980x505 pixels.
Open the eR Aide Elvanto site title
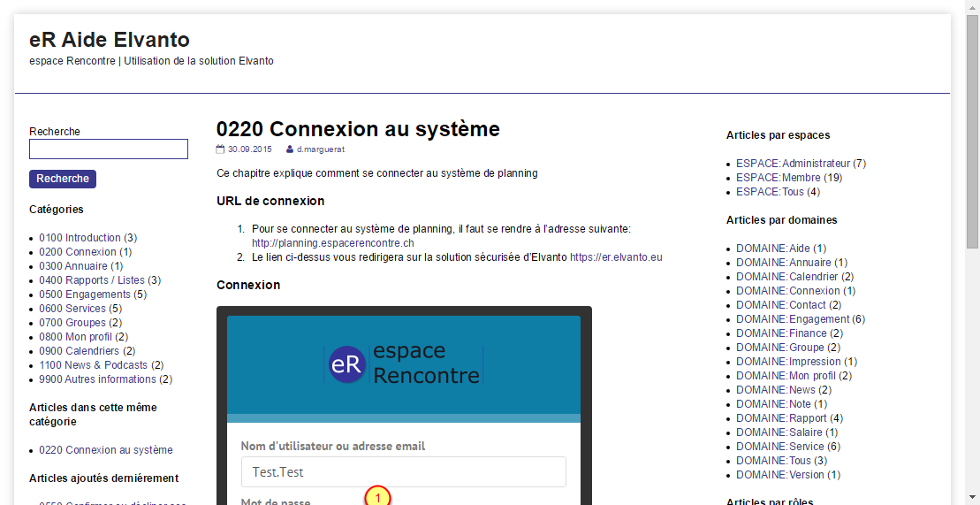coord(110,40)
